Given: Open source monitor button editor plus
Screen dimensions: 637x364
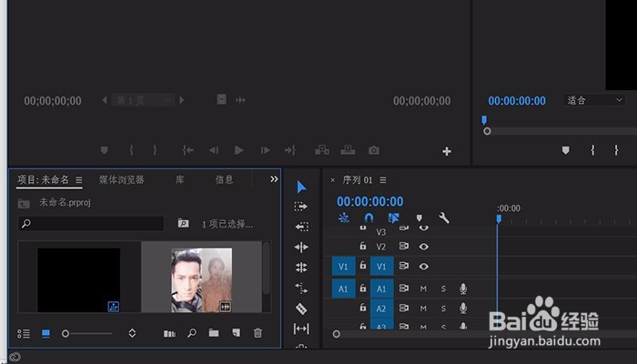Looking at the screenshot, I should pyautogui.click(x=447, y=152).
